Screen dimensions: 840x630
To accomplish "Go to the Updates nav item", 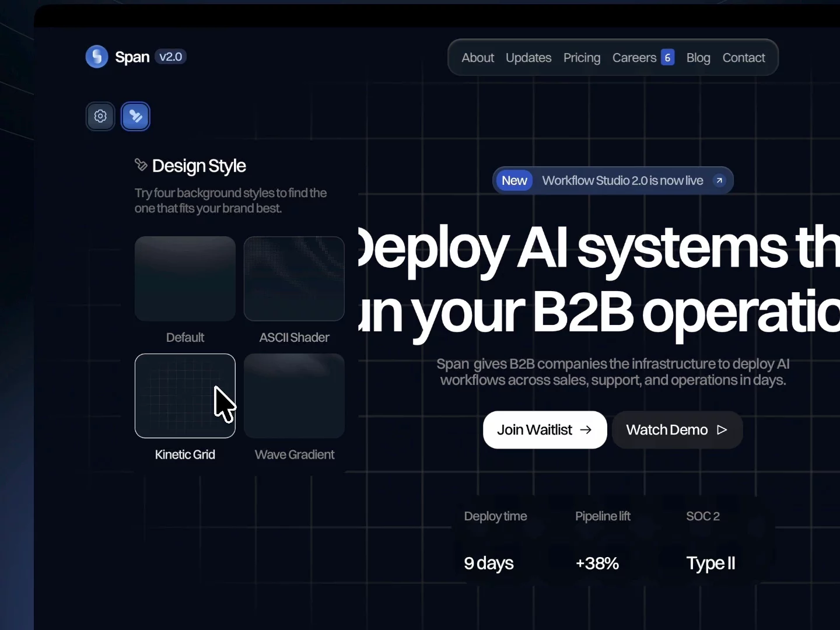I will [528, 58].
